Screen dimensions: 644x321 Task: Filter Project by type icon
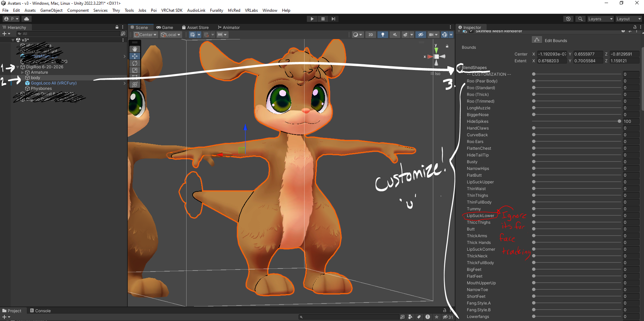[x=410, y=317]
